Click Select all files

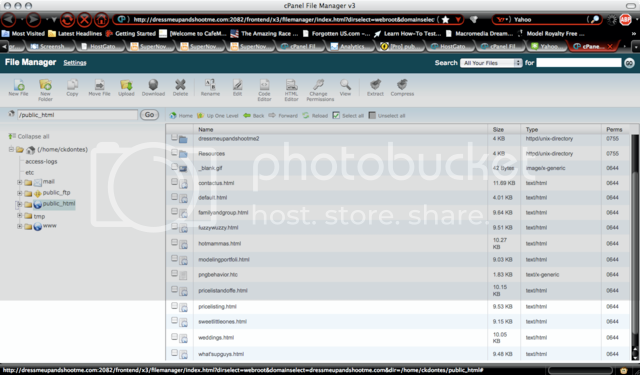click(x=348, y=115)
